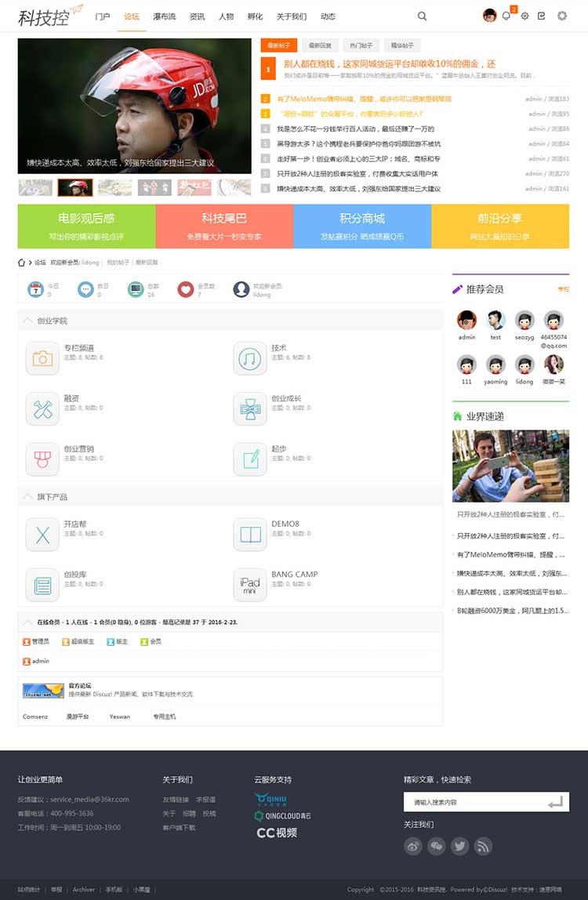The width and height of the screenshot is (588, 900).
Task: Select the red helmet slideshow thumbnail
Action: (75, 187)
